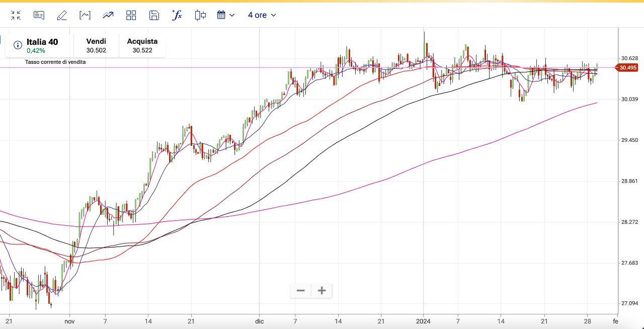Click the Italia 40 instrument name

[x=42, y=42]
